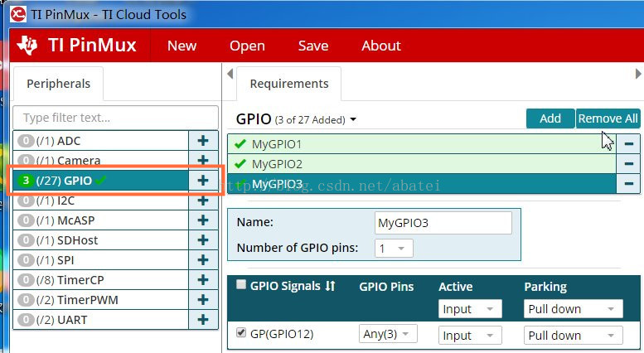Click the GP(GPIO12) signal label
Image resolution: width=644 pixels, height=353 pixels.
282,334
